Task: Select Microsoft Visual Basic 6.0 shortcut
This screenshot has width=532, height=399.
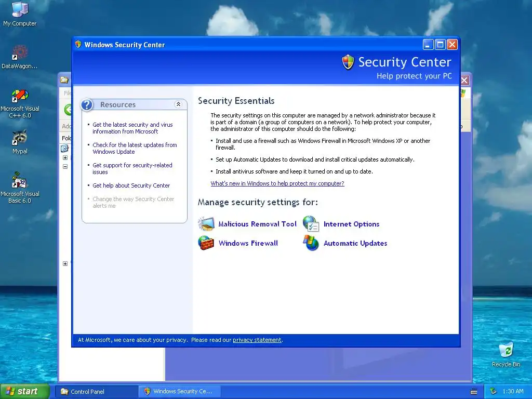Action: pos(20,188)
